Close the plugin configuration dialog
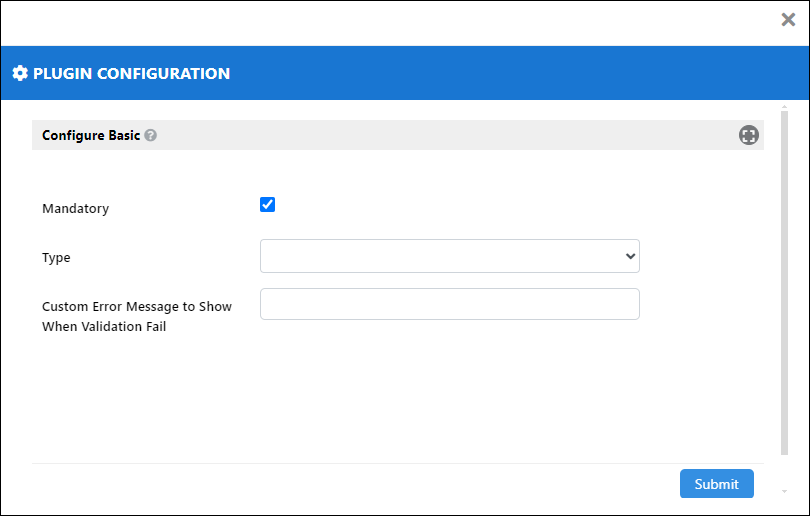 pyautogui.click(x=788, y=20)
